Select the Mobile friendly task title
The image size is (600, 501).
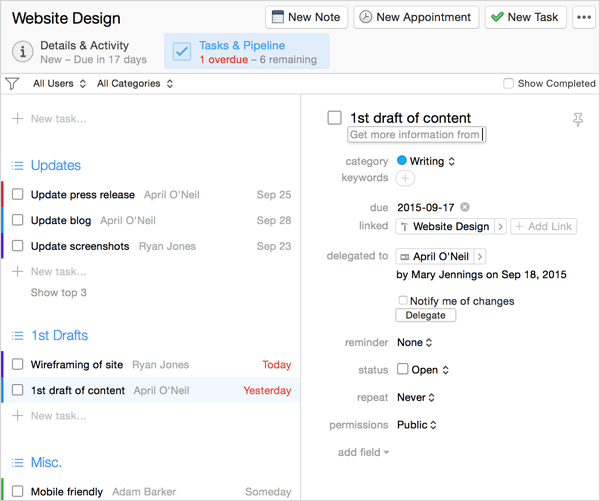click(x=67, y=491)
